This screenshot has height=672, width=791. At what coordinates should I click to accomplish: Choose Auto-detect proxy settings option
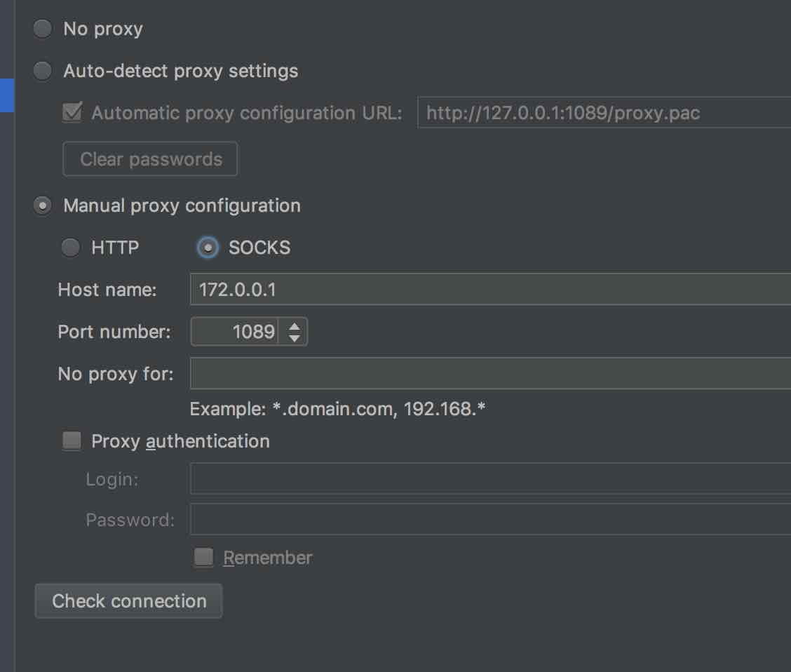coord(42,71)
